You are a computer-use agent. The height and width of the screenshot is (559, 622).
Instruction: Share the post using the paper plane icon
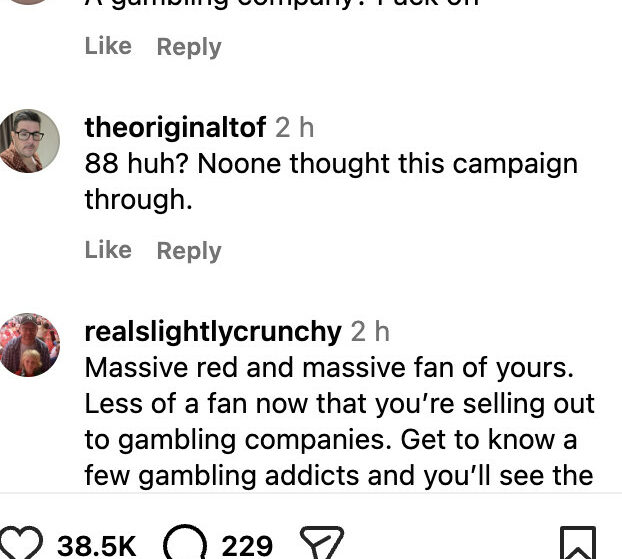[x=322, y=543]
